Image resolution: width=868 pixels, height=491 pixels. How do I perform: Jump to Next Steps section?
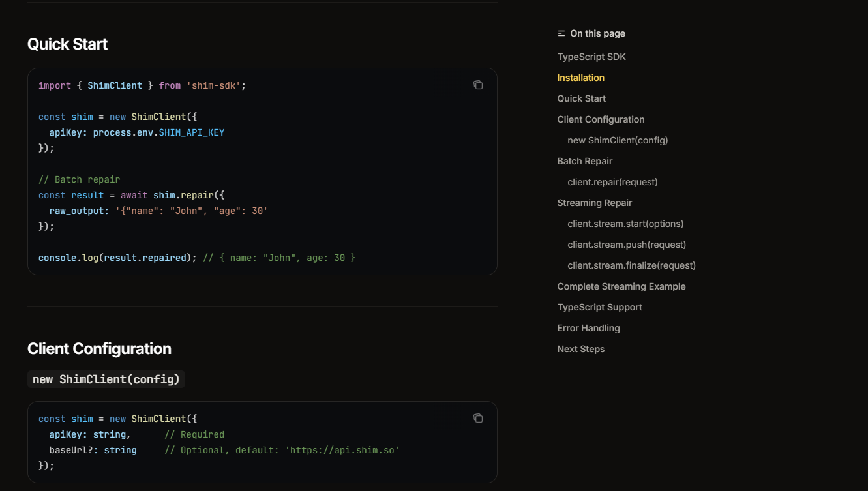click(x=580, y=349)
